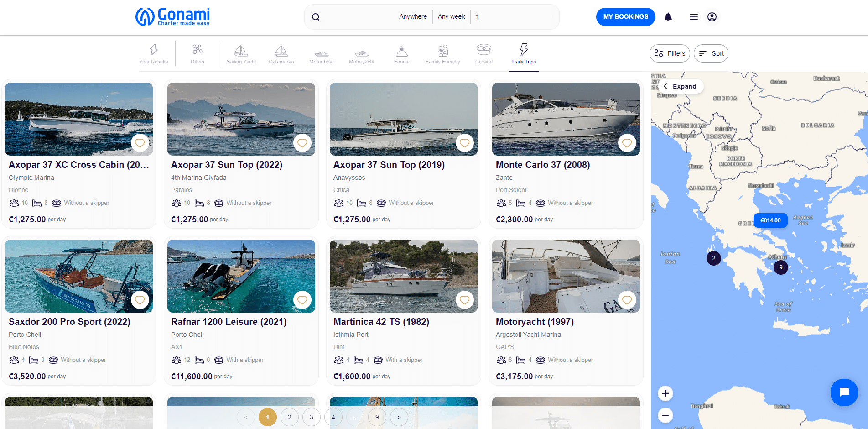Select the Daily Trips category

pos(524,54)
